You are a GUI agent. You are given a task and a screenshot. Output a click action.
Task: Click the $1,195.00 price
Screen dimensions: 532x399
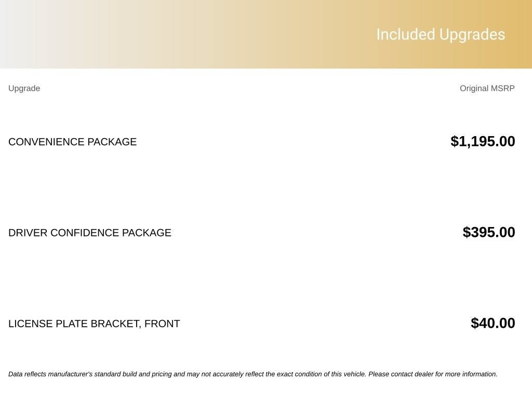tap(483, 141)
